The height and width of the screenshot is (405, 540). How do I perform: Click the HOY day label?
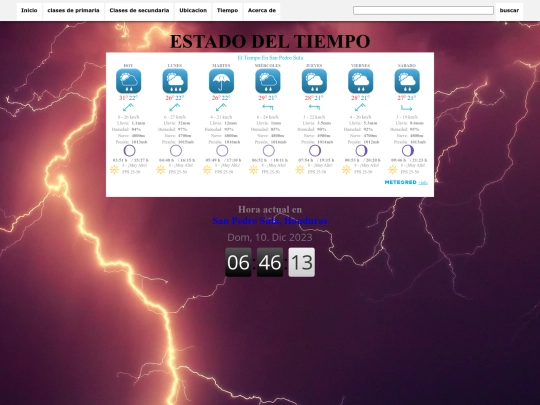(128, 65)
